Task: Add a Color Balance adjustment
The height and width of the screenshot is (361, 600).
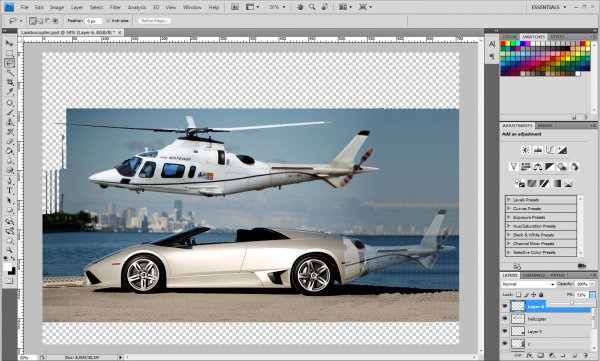Action: tap(538, 167)
